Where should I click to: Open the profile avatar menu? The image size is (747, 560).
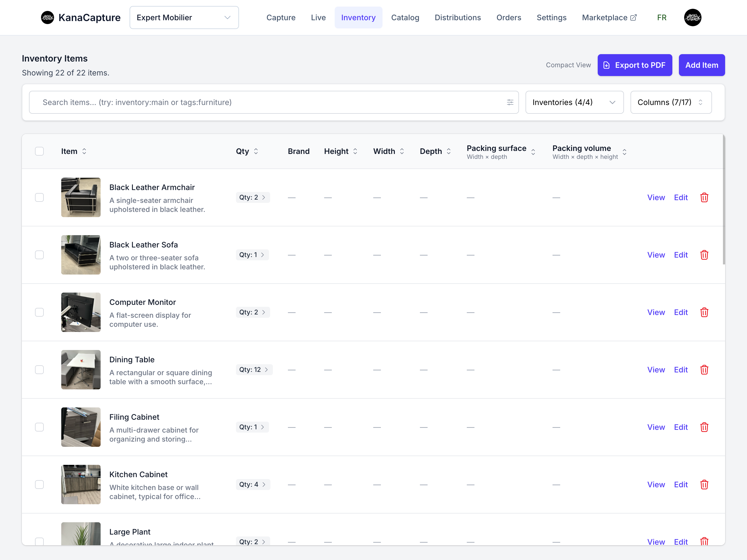693,17
